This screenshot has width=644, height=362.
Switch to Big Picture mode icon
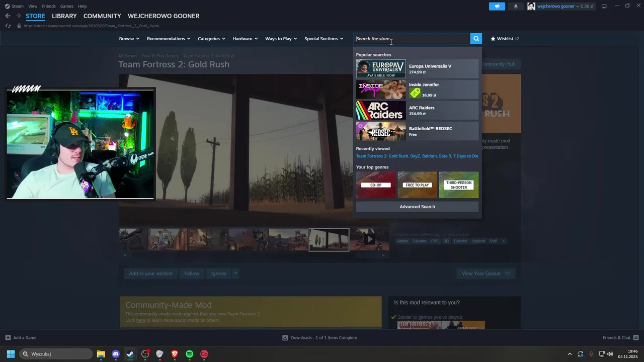coord(604,6)
